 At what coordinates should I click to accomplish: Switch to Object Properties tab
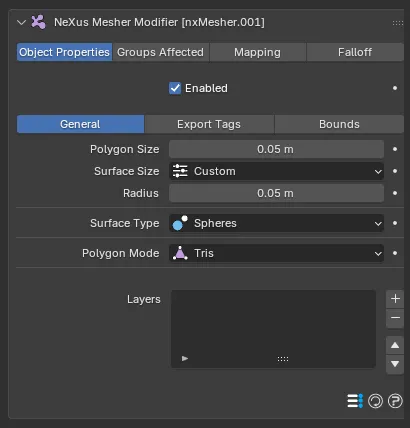(64, 52)
